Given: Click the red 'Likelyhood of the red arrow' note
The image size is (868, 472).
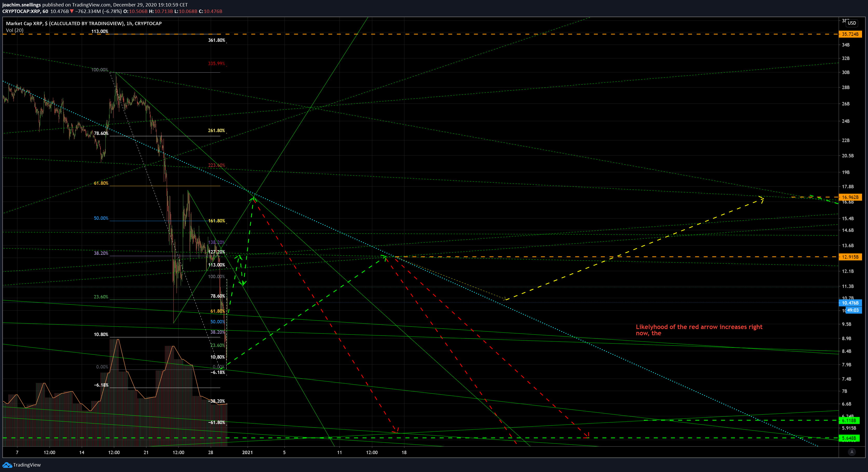Looking at the screenshot, I should [x=699, y=330].
